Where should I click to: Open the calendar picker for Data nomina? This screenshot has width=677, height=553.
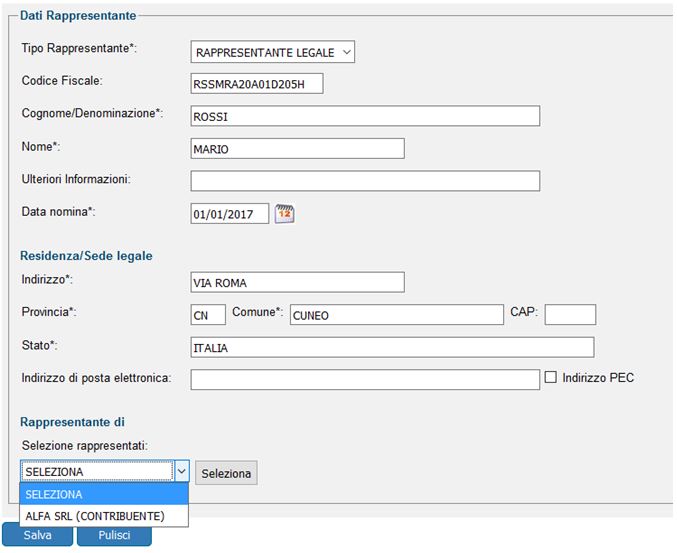click(x=285, y=214)
